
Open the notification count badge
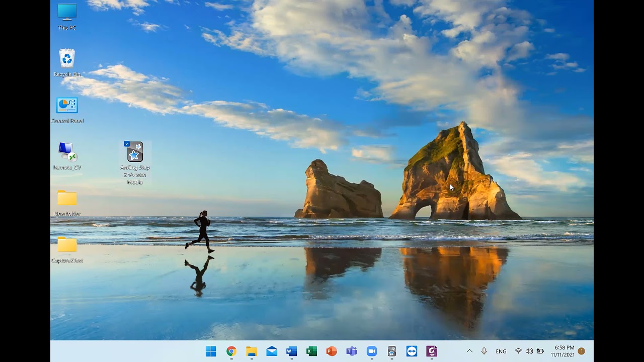click(x=581, y=351)
